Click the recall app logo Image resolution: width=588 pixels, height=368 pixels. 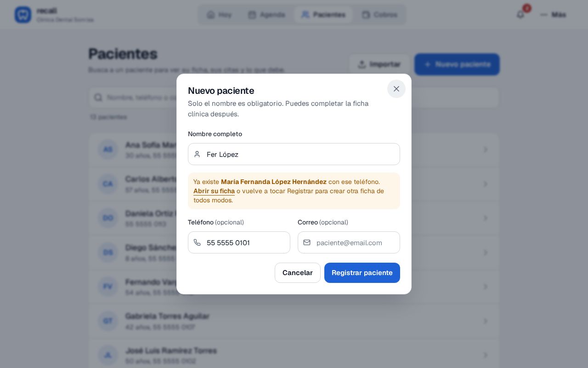coord(23,15)
